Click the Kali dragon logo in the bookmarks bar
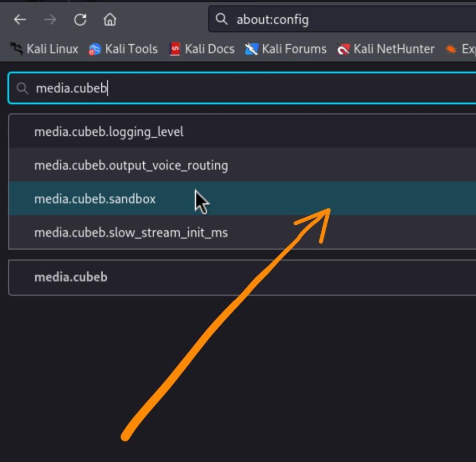This screenshot has height=462, width=476. tap(17, 49)
